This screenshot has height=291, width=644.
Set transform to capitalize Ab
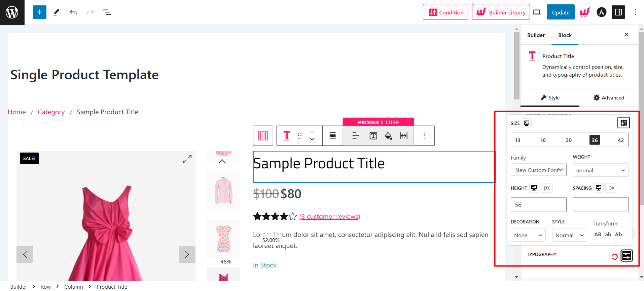(618, 234)
